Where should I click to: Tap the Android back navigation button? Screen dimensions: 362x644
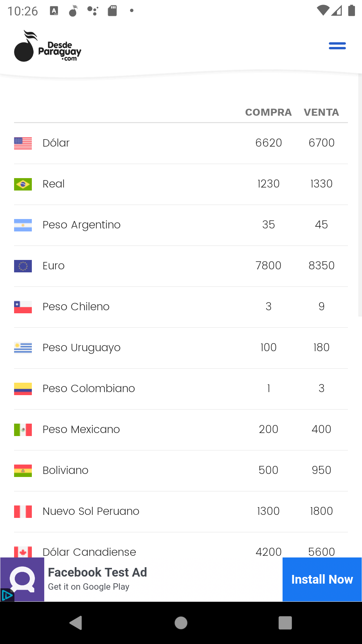pyautogui.click(x=76, y=623)
